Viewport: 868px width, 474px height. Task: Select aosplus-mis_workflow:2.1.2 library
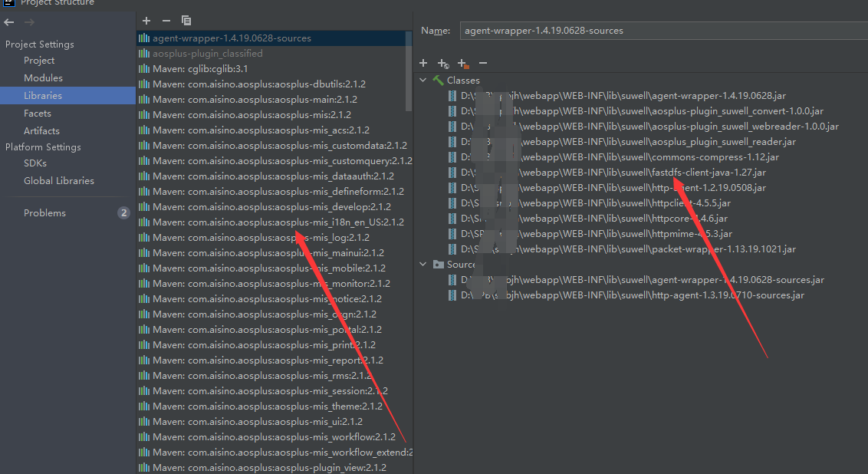[x=275, y=437]
